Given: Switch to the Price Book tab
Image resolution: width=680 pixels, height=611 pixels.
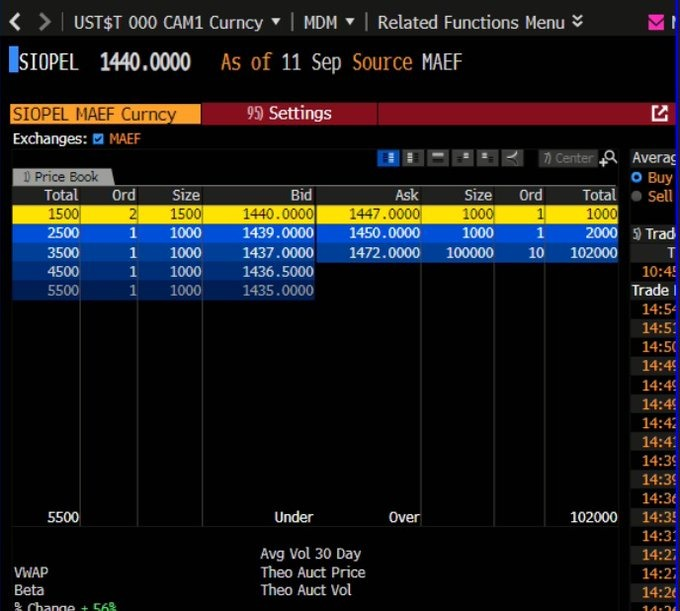Looking at the screenshot, I should pyautogui.click(x=61, y=177).
